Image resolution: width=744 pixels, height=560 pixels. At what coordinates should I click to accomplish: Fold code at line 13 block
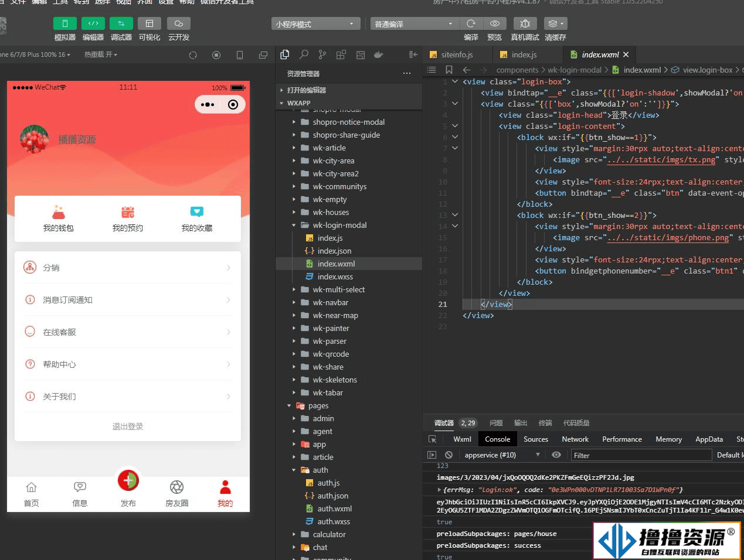coord(455,215)
